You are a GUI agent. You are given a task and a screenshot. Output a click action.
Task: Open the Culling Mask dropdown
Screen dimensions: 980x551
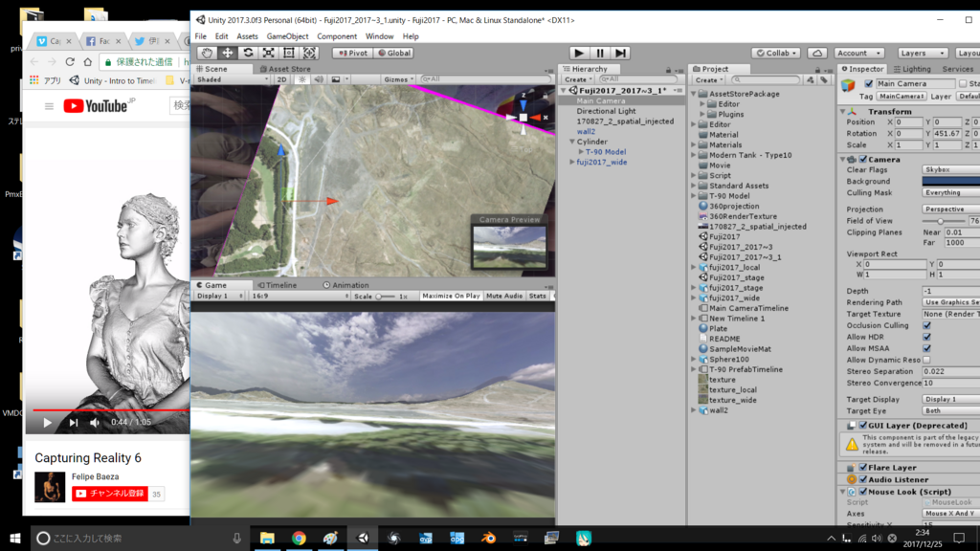click(950, 193)
